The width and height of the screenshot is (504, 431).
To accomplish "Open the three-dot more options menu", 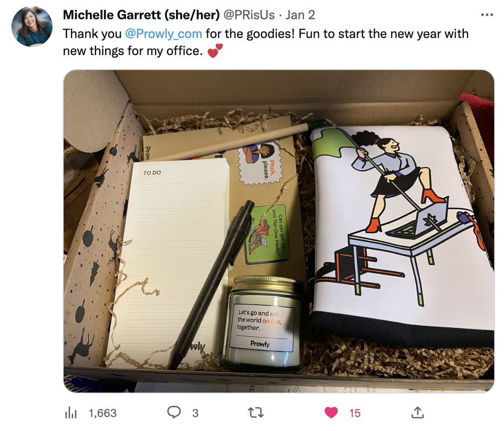I will click(x=486, y=15).
